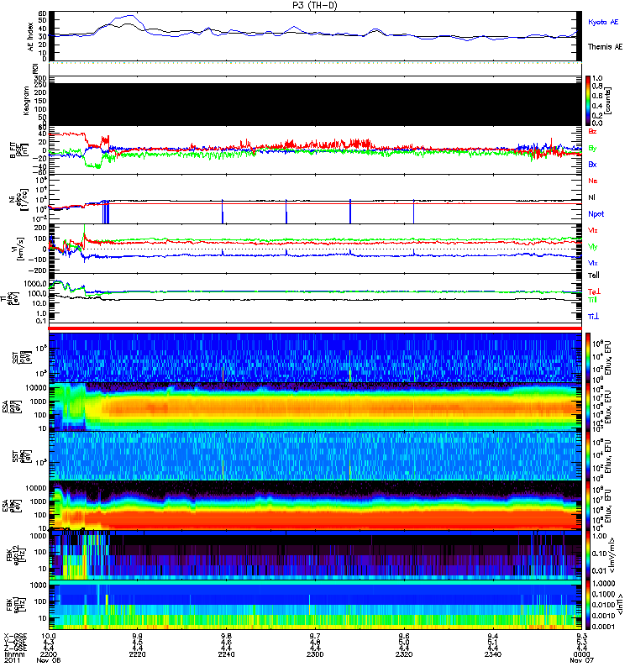Click the blue Bx legend label
The height and width of the screenshot is (672, 630).
592,164
